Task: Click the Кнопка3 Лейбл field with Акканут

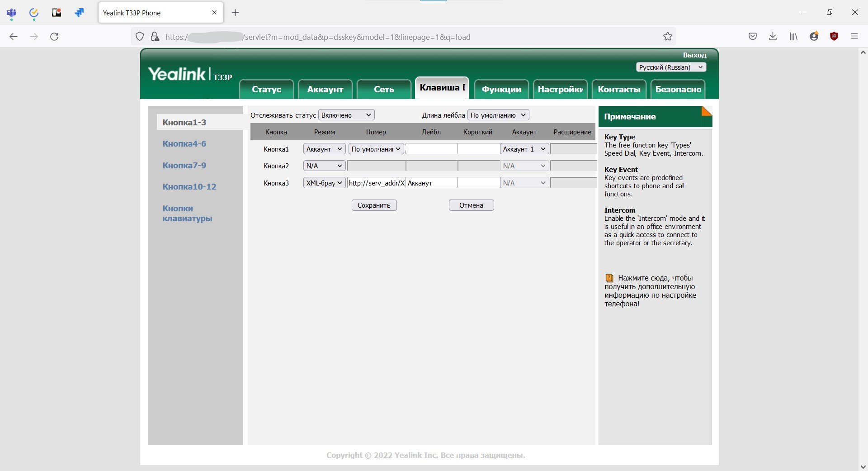Action: pos(432,183)
